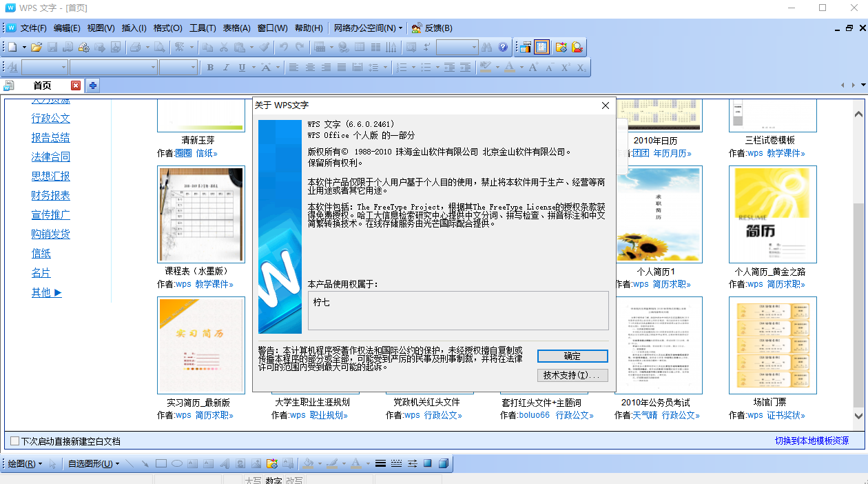868x484 pixels.
Task: Click the Print Preview icon
Action: tap(158, 47)
